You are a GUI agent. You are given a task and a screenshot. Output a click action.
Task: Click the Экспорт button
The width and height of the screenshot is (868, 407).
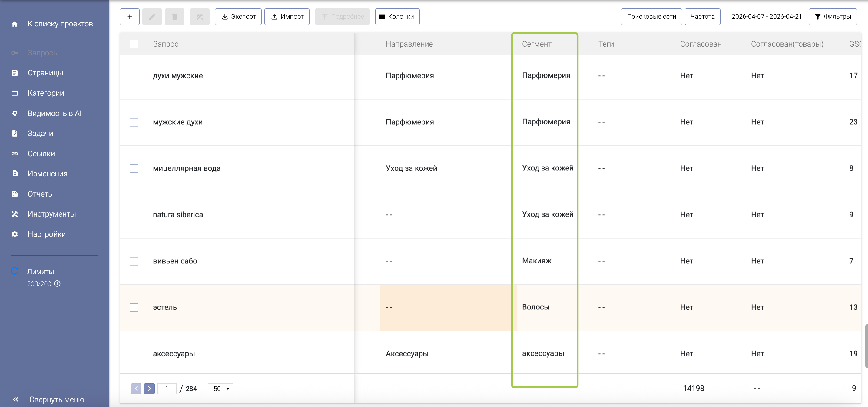click(x=238, y=17)
